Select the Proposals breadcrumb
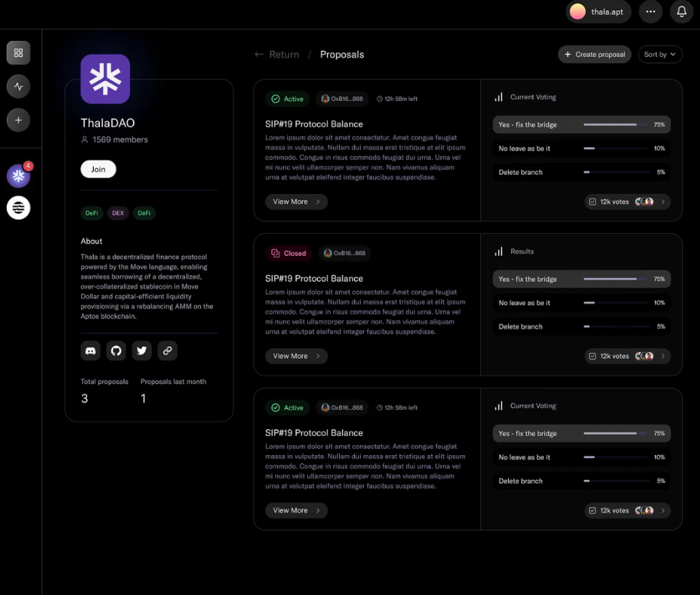The height and width of the screenshot is (595, 700). [342, 55]
